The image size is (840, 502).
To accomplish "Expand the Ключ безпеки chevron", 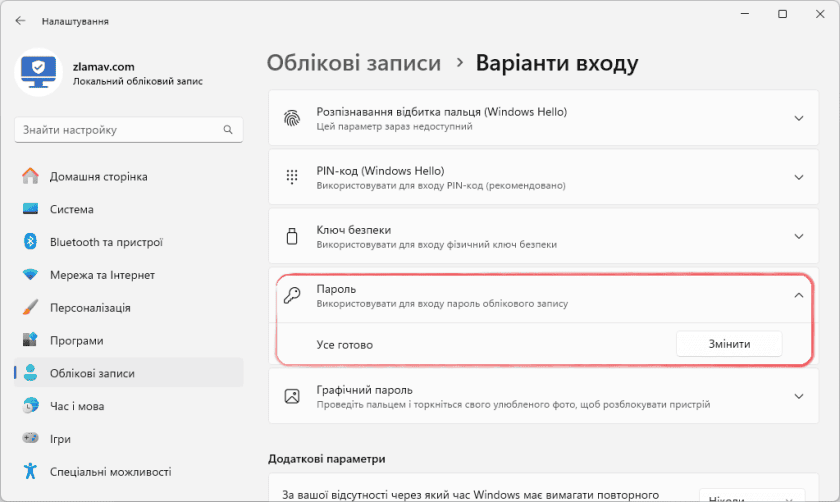I will coord(799,236).
